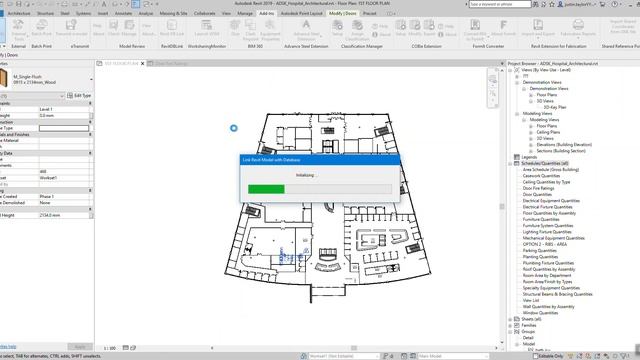The width and height of the screenshot is (640, 360).
Task: Select Room Area by Department schedule
Action: click(547, 276)
